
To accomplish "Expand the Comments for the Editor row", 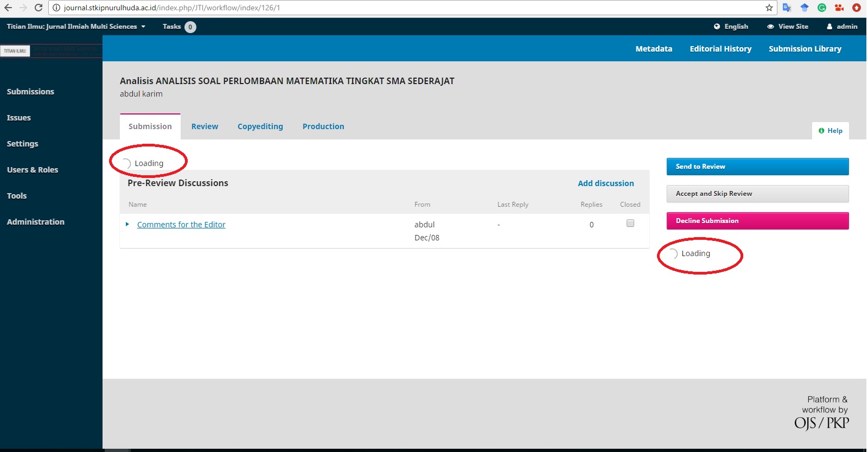I will (127, 224).
